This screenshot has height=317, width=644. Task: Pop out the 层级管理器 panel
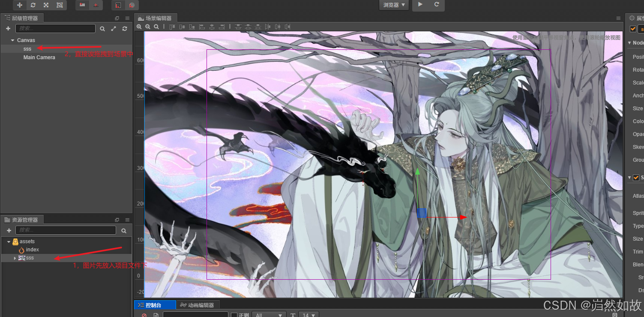pos(117,18)
